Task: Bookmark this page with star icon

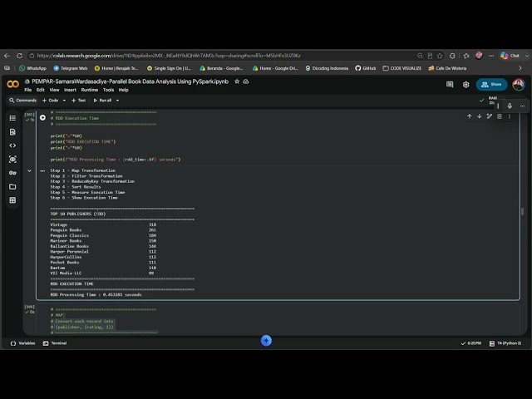Action: tap(440, 56)
